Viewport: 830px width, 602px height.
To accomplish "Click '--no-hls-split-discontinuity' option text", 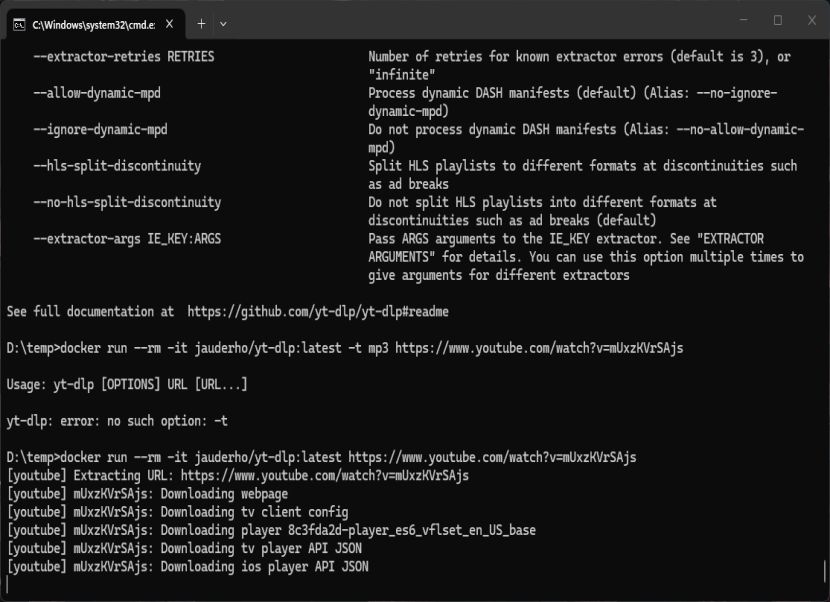I will coord(127,202).
